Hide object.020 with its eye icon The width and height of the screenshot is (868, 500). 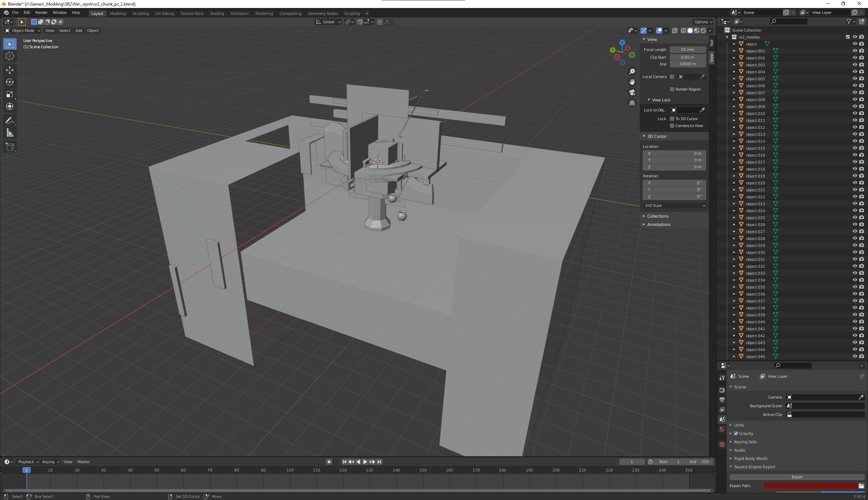tap(855, 183)
